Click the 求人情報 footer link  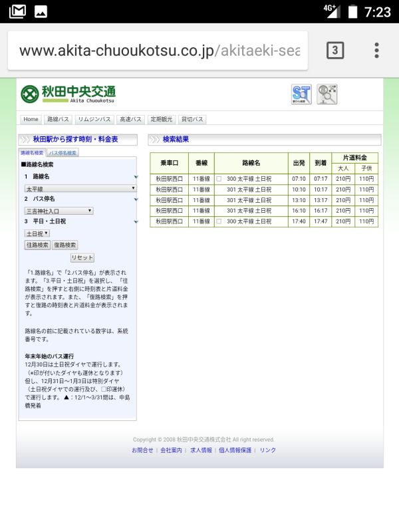point(201,450)
